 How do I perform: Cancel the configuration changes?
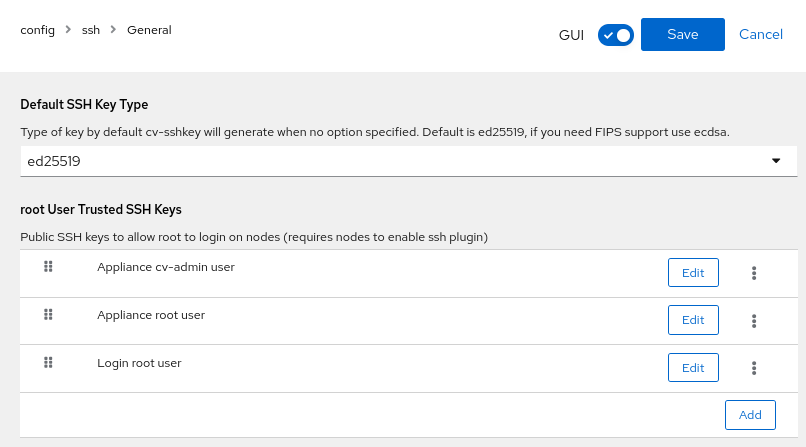760,34
